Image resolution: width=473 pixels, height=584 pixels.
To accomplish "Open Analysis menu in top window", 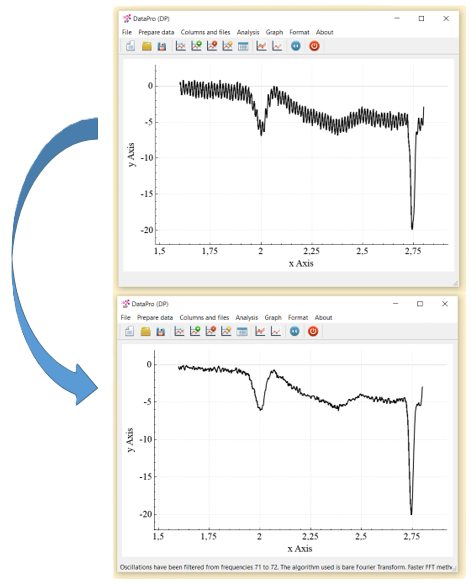I will pos(248,32).
